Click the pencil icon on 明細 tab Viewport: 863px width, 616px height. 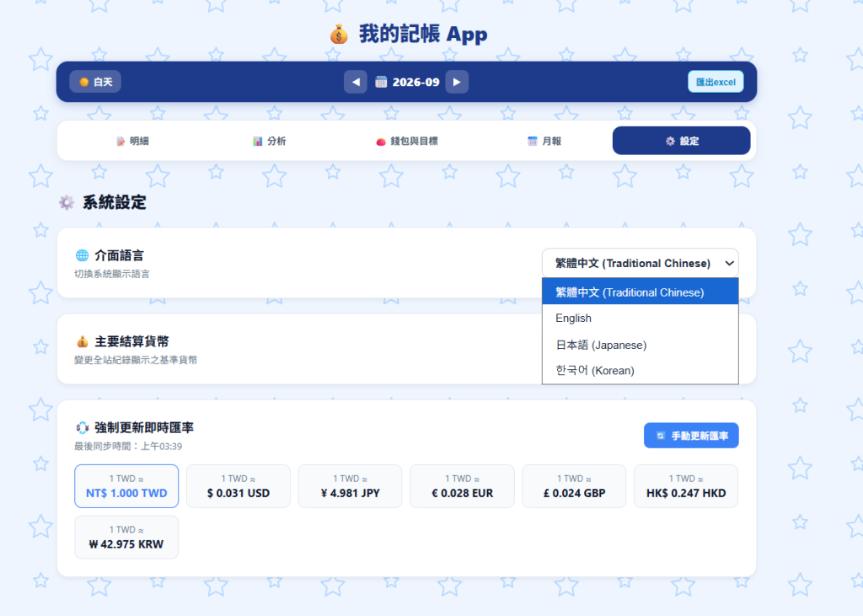coord(121,142)
